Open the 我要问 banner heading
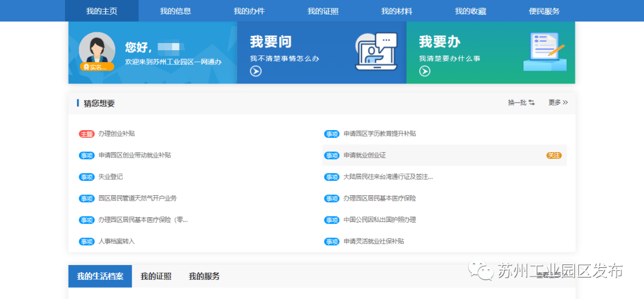This screenshot has width=644, height=299. (271, 42)
